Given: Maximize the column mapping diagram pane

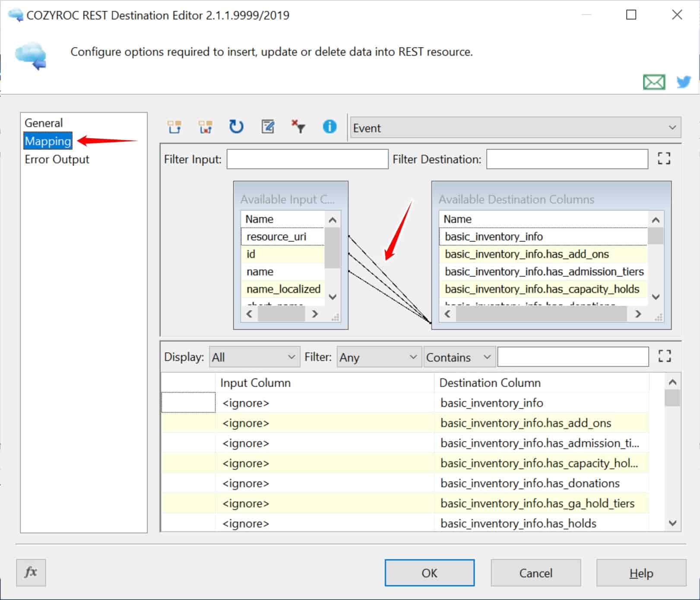Looking at the screenshot, I should click(x=664, y=159).
